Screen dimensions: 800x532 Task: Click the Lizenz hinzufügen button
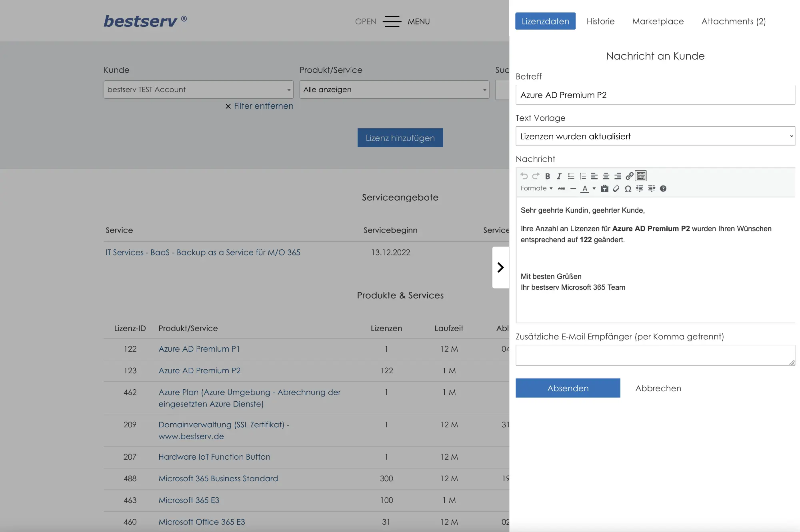[x=400, y=138]
